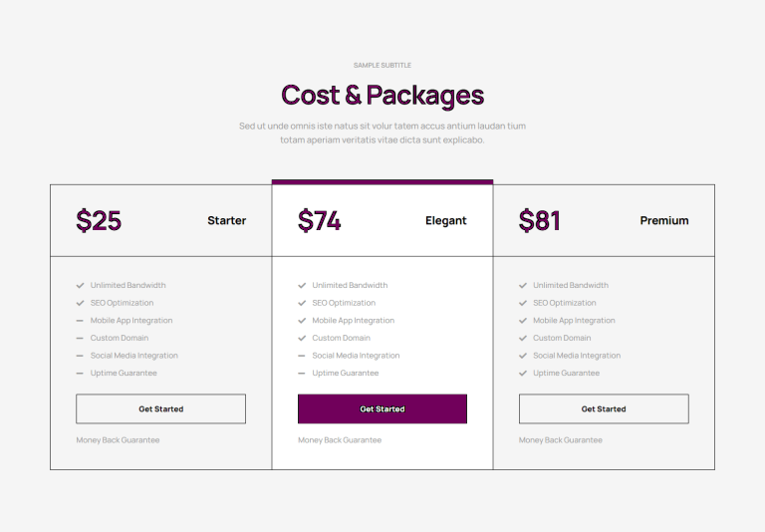Click dash icon beside Starter Custom Domain
The width and height of the screenshot is (765, 532).
pyautogui.click(x=80, y=339)
